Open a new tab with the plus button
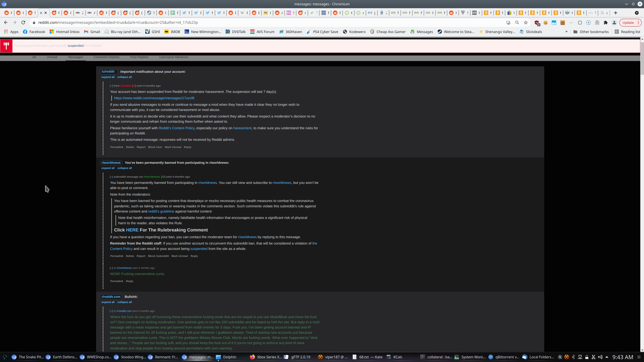This screenshot has height=362, width=644. point(615,13)
